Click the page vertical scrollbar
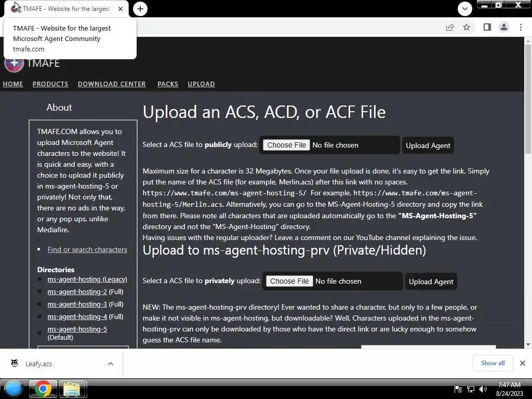532x399 pixels. tap(528, 98)
